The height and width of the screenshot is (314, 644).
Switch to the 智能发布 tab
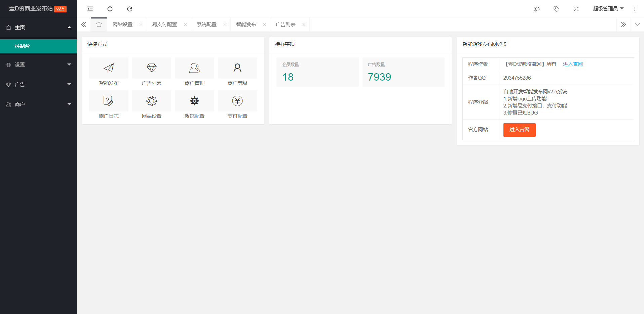pyautogui.click(x=246, y=25)
